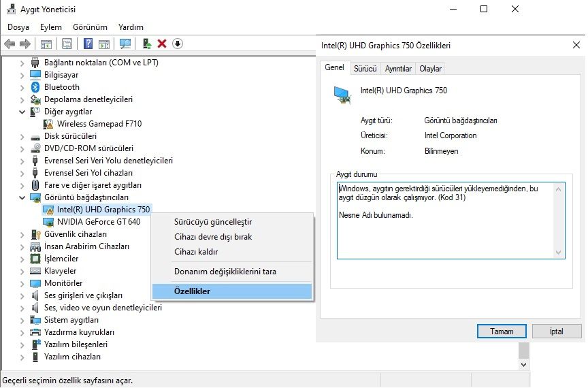This screenshot has height=388, width=588.
Task: Click the Tamam button
Action: click(502, 332)
